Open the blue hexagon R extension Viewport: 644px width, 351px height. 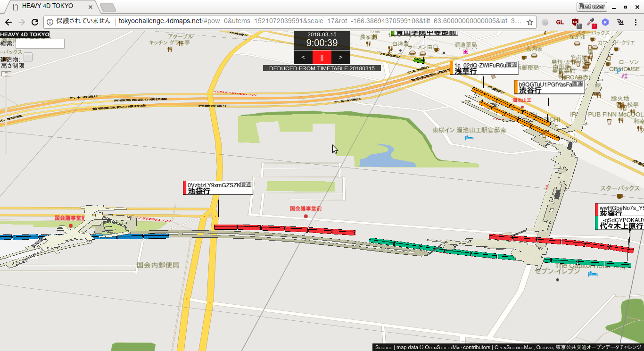pos(605,22)
